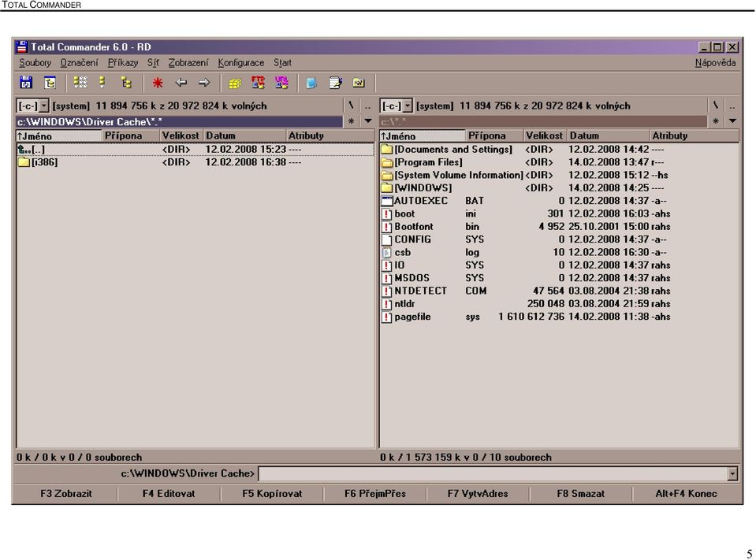Click F4 Editovat button
The width and height of the screenshot is (756, 560).
pyautogui.click(x=169, y=494)
